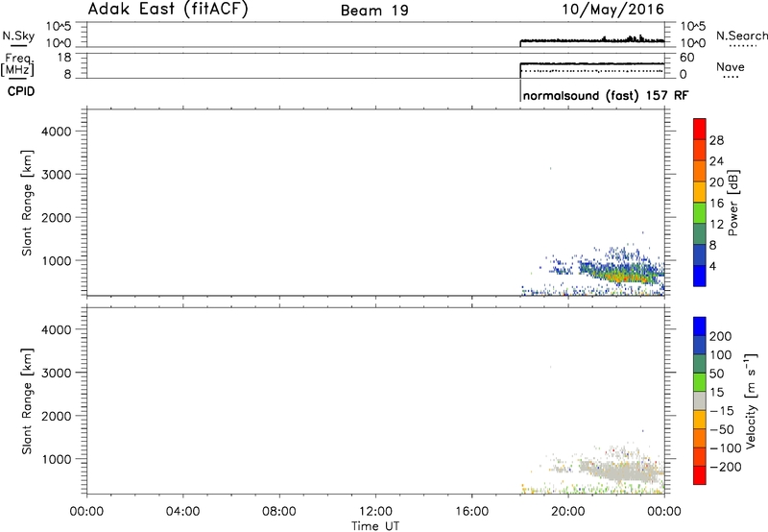
Task: Click the "12" Power colorbar value
Action: coord(716,225)
